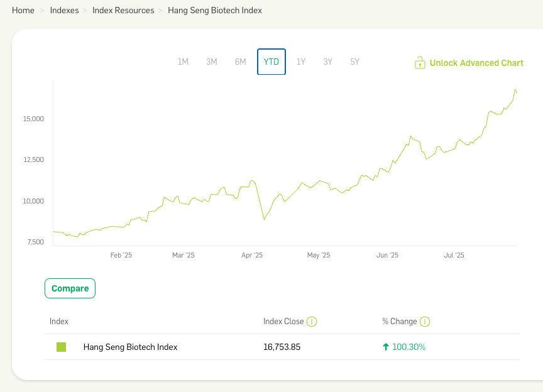
Task: Open the Unlock Advanced Chart link
Action: 476,63
